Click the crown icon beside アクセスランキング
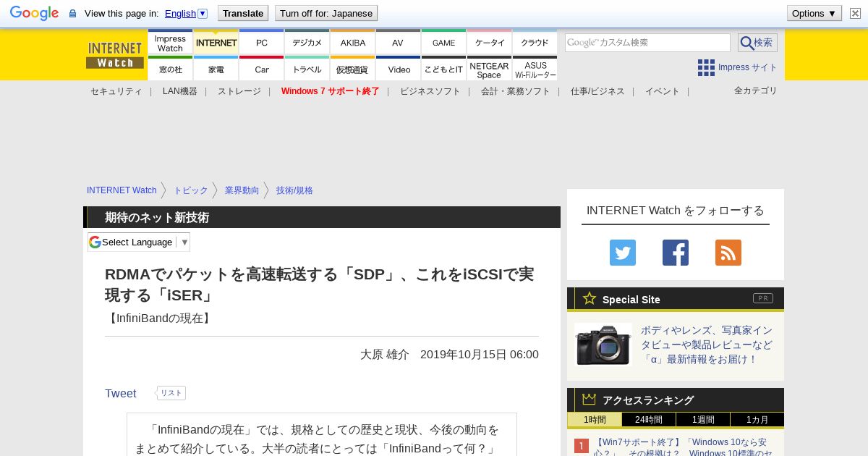Image resolution: width=868 pixels, height=456 pixels. 589,399
